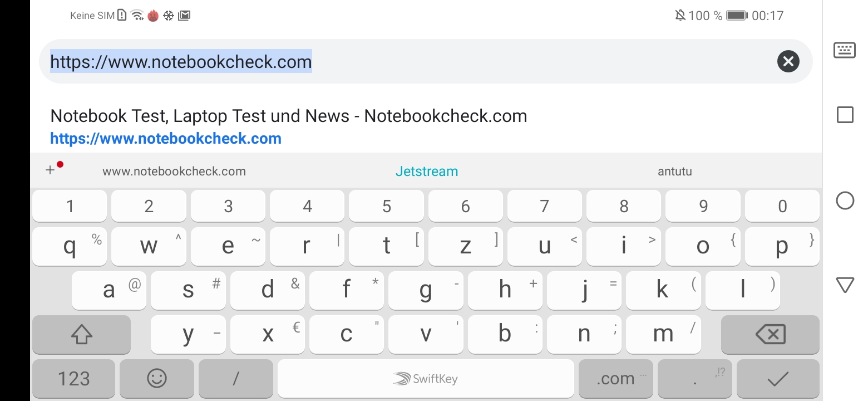Image resolution: width=868 pixels, height=401 pixels.
Task: Type the letter q key
Action: click(70, 246)
